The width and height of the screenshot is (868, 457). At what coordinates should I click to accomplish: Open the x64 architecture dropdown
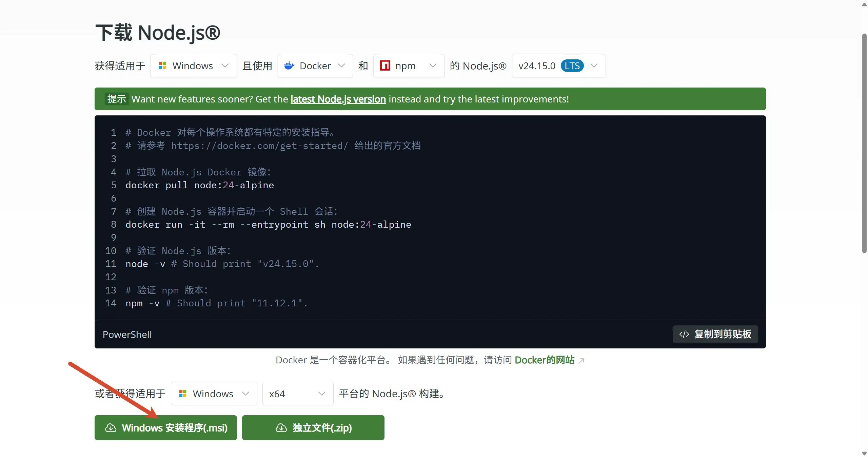click(298, 394)
